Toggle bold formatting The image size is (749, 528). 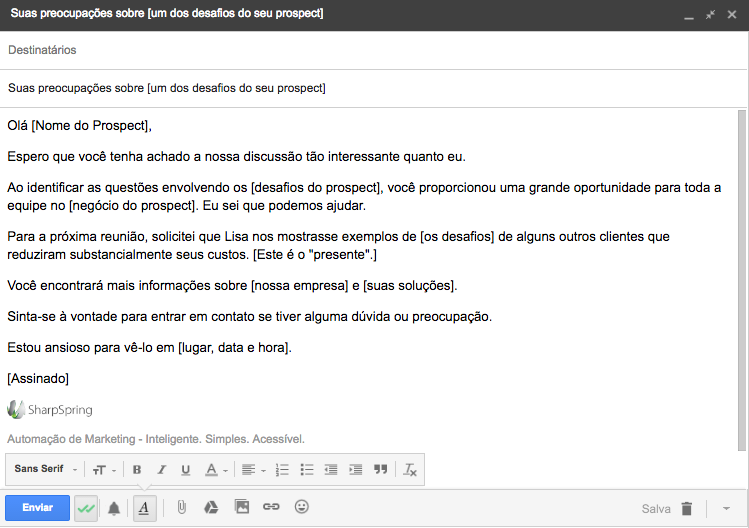click(x=137, y=470)
